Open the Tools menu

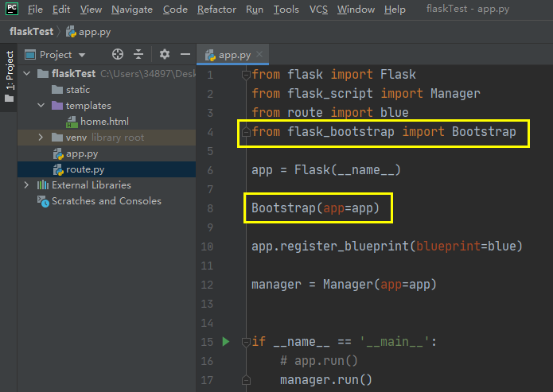click(x=286, y=10)
